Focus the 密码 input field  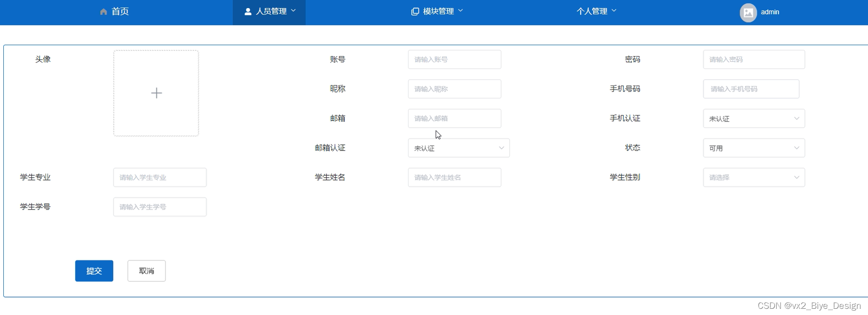pos(754,59)
